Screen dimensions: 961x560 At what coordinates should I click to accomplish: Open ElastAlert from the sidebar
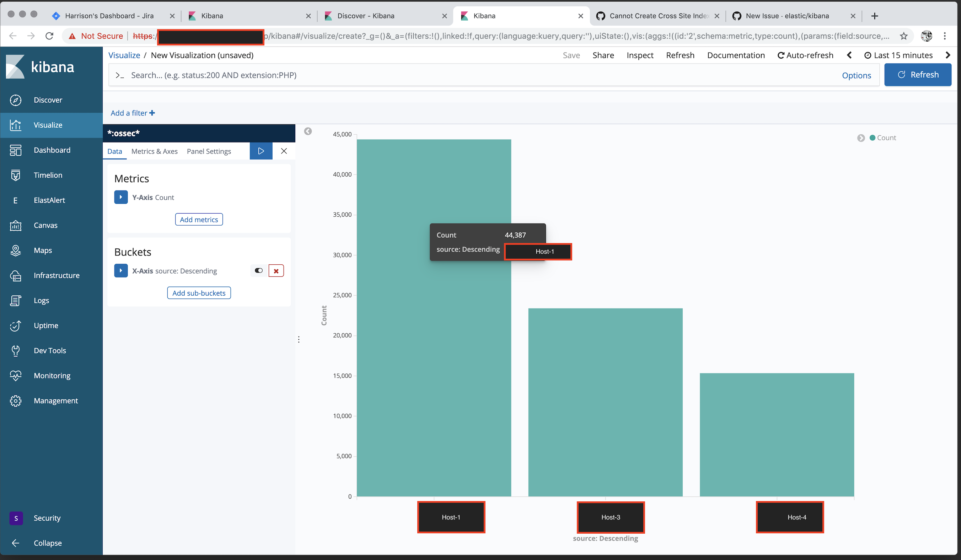[x=49, y=200]
